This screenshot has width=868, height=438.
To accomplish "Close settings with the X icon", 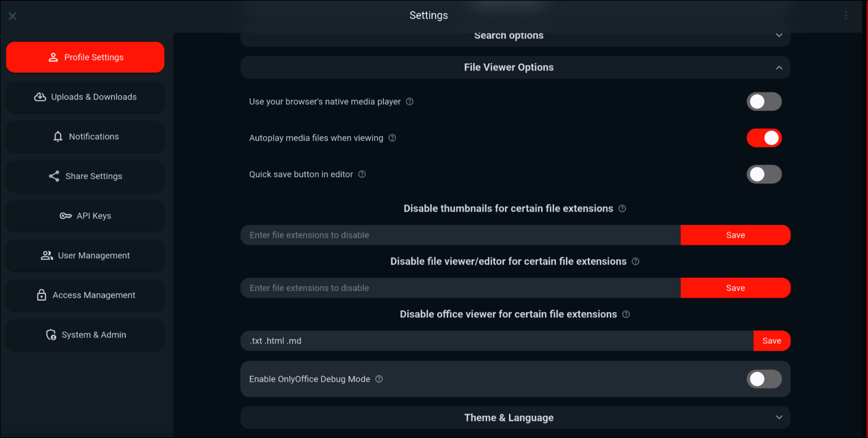I will tap(12, 17).
